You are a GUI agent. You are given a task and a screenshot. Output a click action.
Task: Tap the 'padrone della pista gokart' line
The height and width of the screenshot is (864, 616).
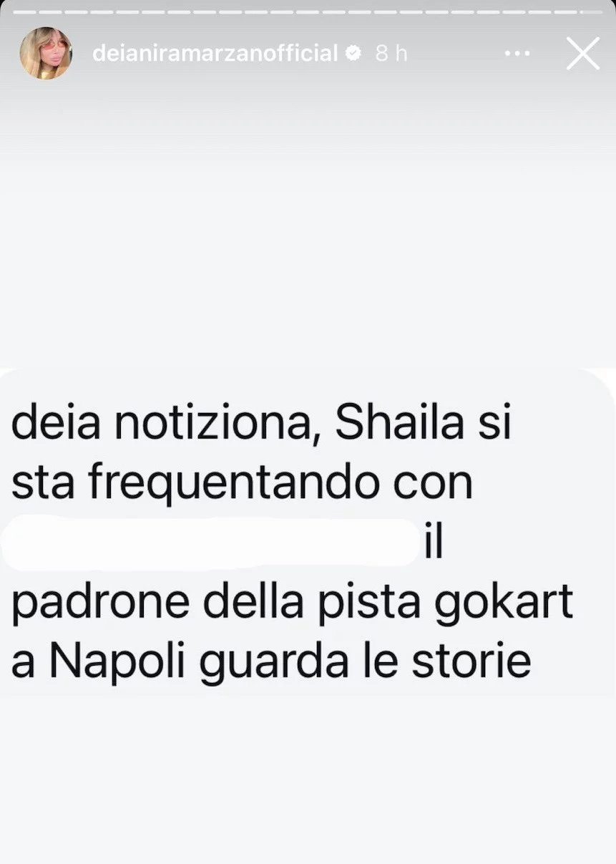click(293, 605)
